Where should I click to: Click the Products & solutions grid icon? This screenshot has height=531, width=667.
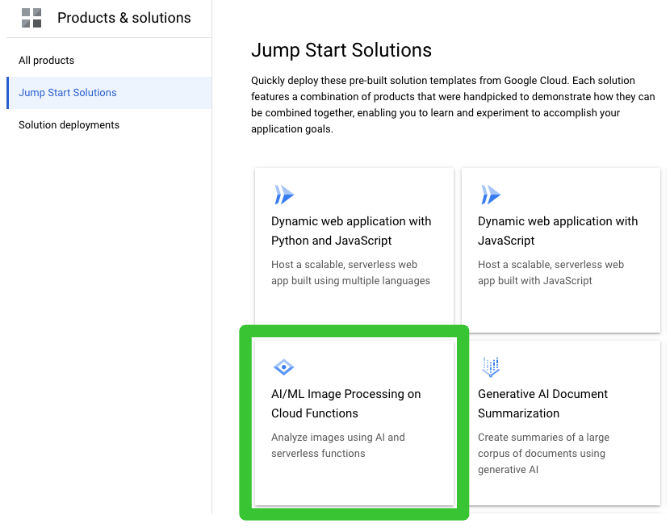point(32,18)
